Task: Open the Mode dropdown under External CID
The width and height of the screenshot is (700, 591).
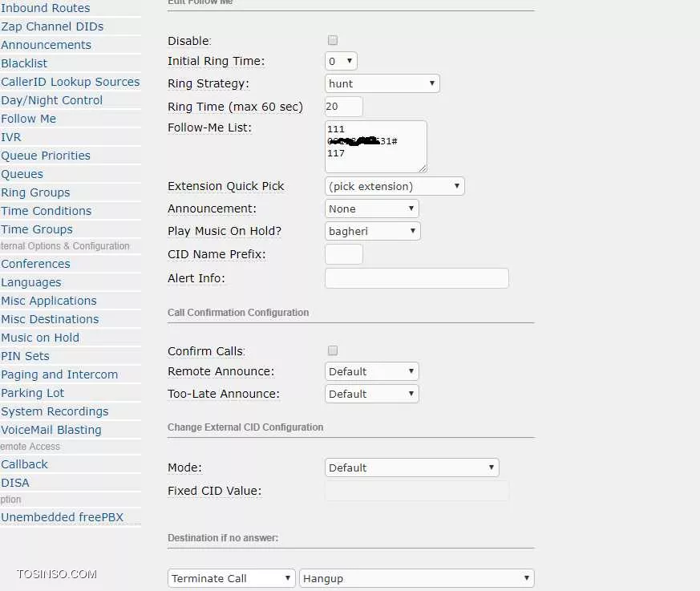Action: pos(412,468)
